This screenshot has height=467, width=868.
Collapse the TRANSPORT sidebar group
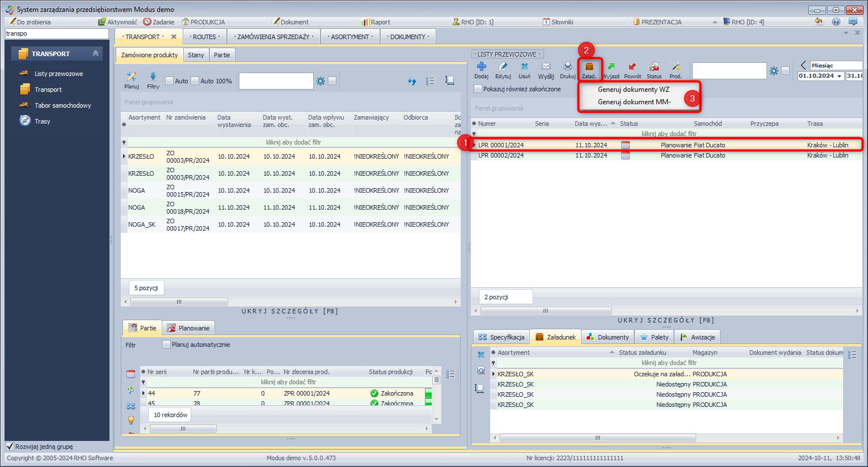click(x=95, y=53)
